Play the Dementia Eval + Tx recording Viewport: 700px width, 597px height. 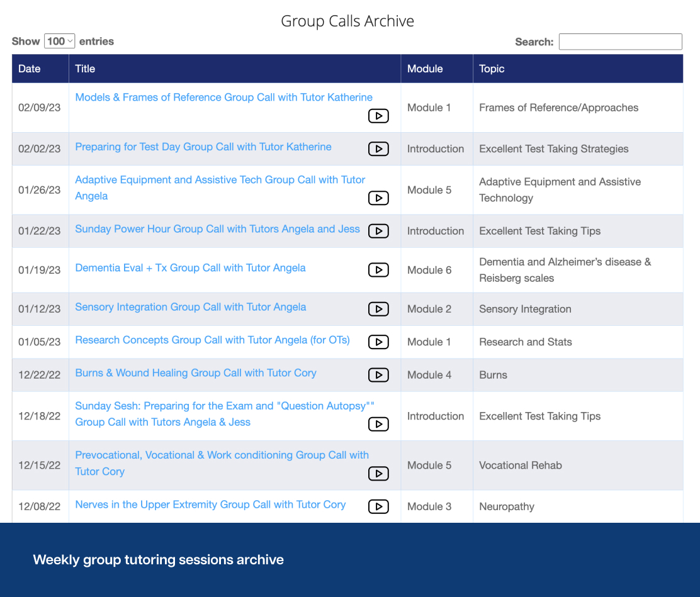[378, 270]
